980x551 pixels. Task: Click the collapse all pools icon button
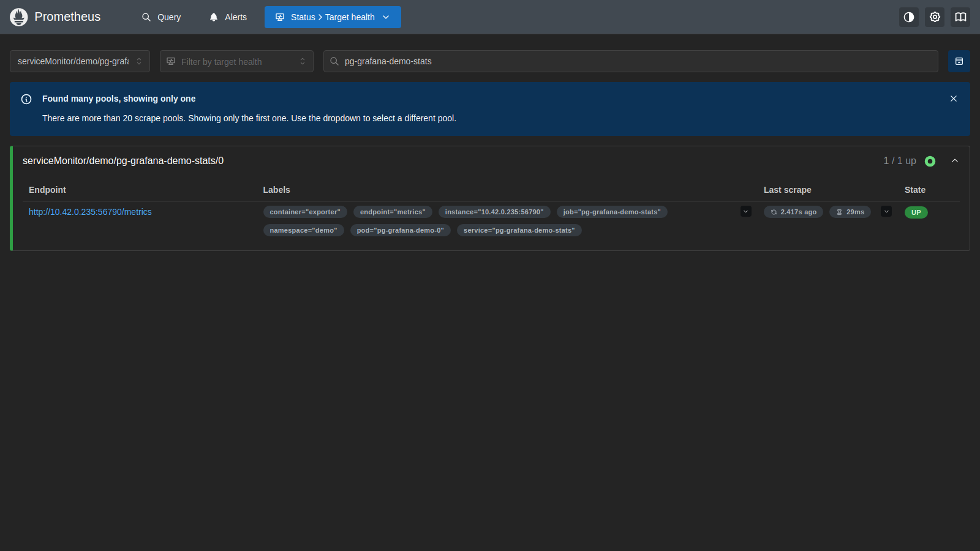coord(959,61)
